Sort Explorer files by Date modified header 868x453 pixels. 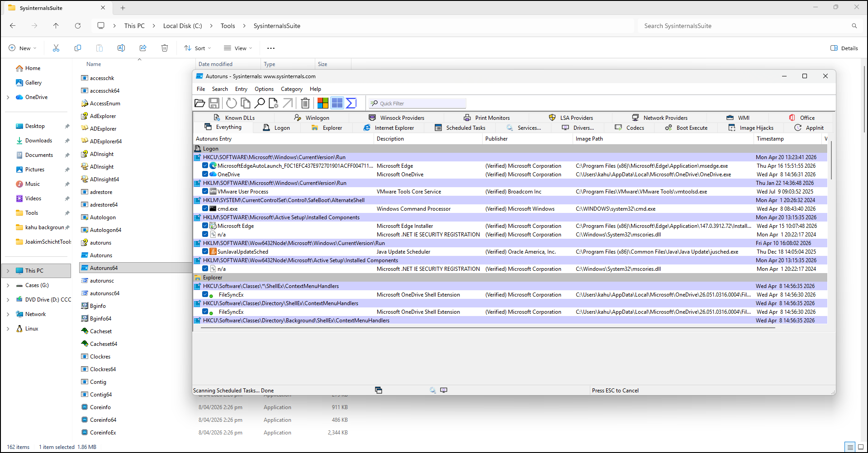click(228, 64)
